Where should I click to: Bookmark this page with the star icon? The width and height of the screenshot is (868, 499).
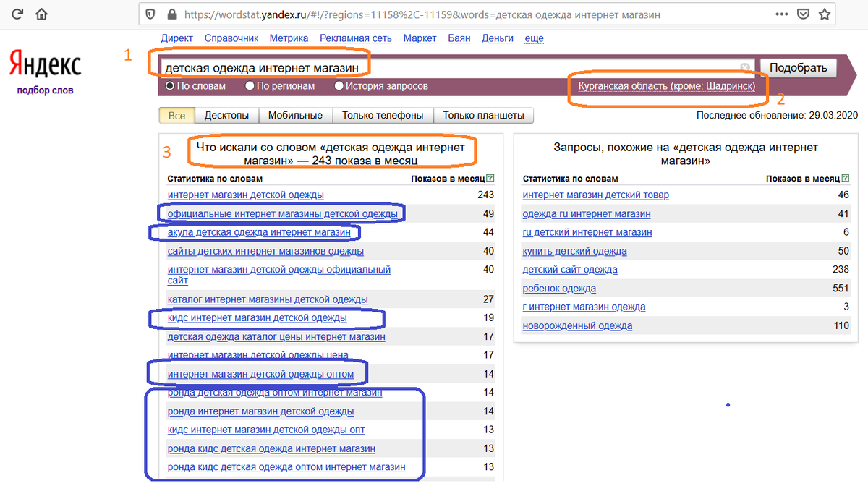825,14
